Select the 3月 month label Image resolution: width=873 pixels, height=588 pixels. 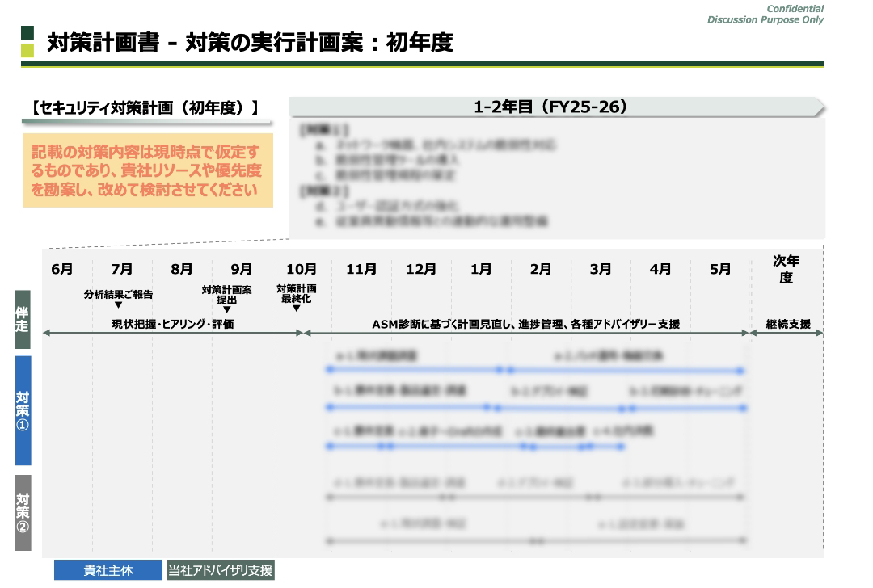[x=600, y=269]
